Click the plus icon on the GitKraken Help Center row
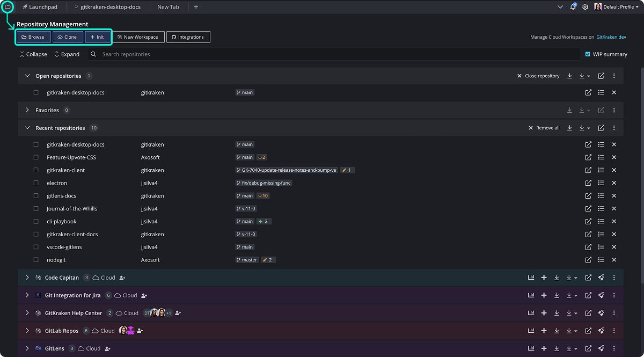 [544, 313]
